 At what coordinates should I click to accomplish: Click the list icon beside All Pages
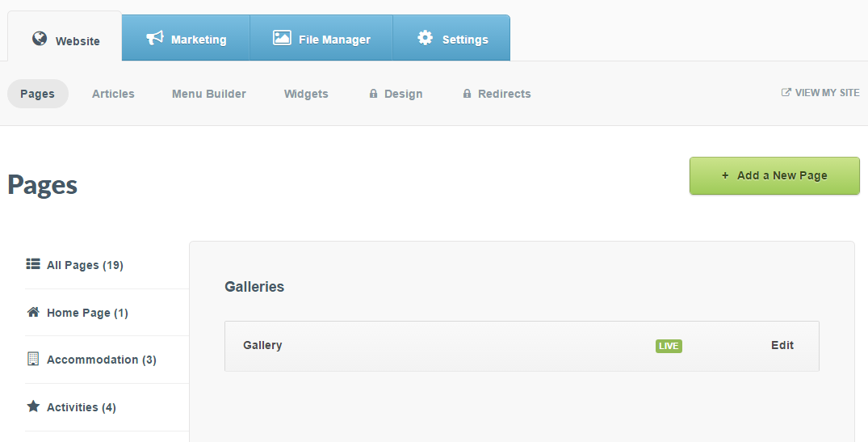(x=33, y=263)
